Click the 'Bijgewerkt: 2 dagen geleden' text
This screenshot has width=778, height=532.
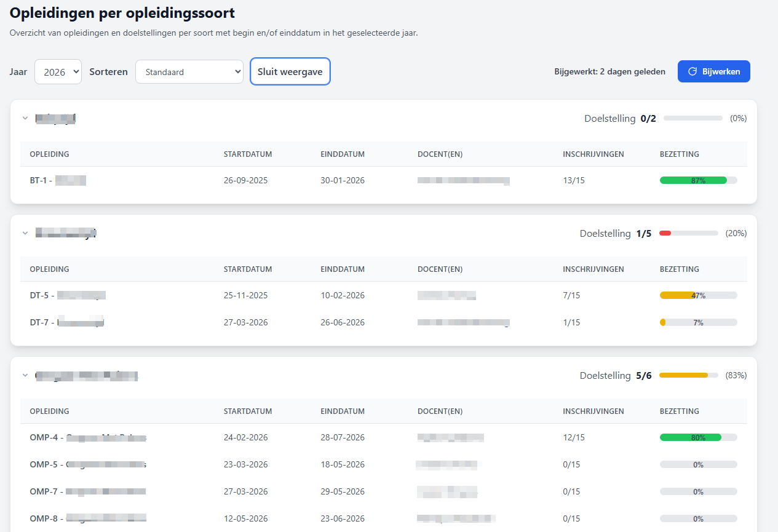[609, 71]
